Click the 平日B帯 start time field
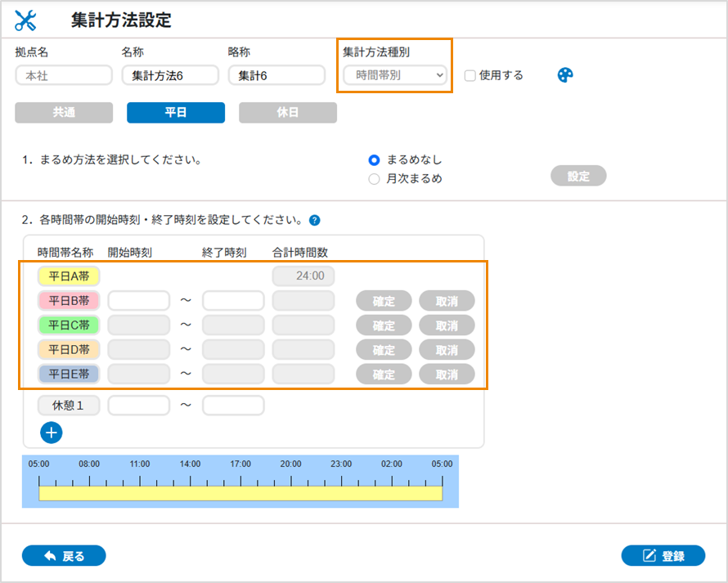Viewport: 728px width, 583px height. click(138, 300)
